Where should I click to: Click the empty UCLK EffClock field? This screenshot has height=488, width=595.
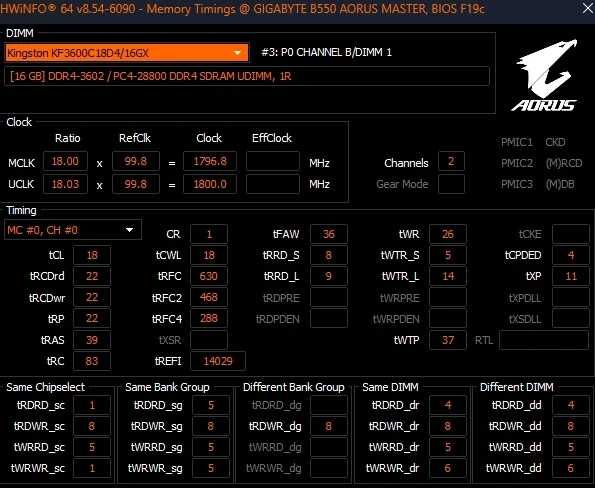272,184
